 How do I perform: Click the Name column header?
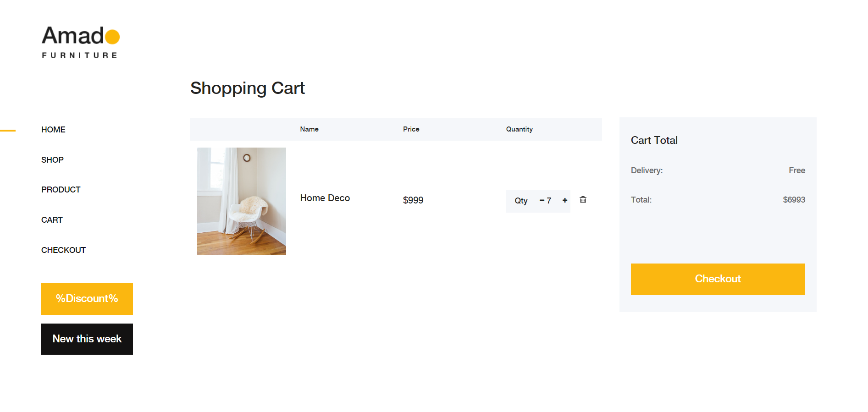[x=309, y=129]
